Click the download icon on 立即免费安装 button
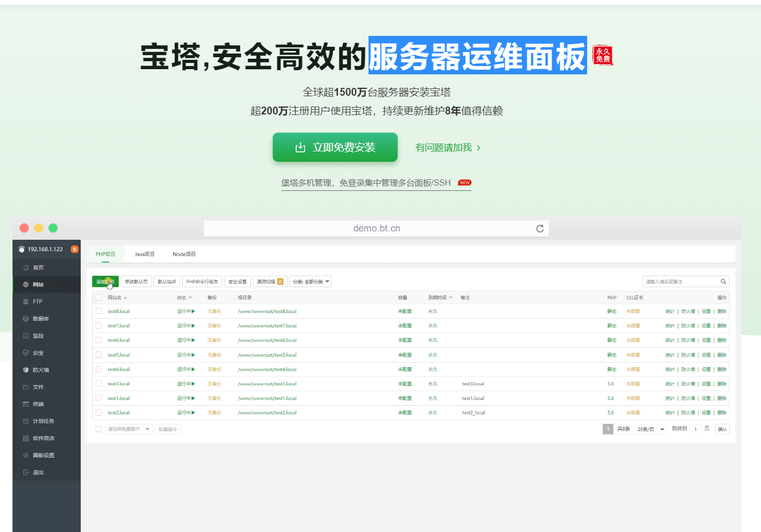761x532 pixels. coord(300,147)
